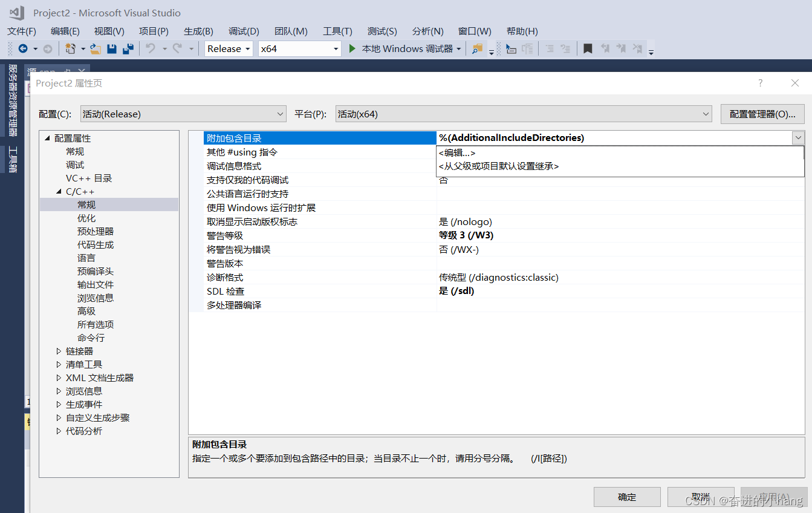Click the Undo toolbar icon

(151, 49)
